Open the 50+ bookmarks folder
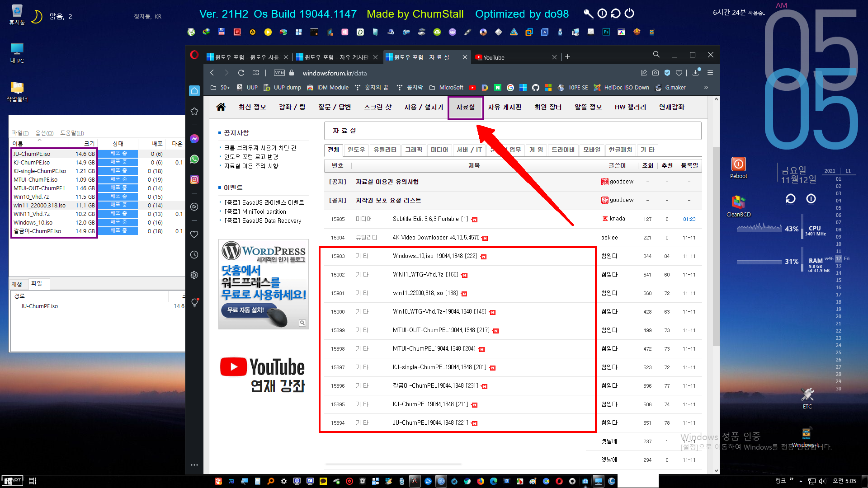Viewport: 868px width, 488px height. tap(220, 88)
